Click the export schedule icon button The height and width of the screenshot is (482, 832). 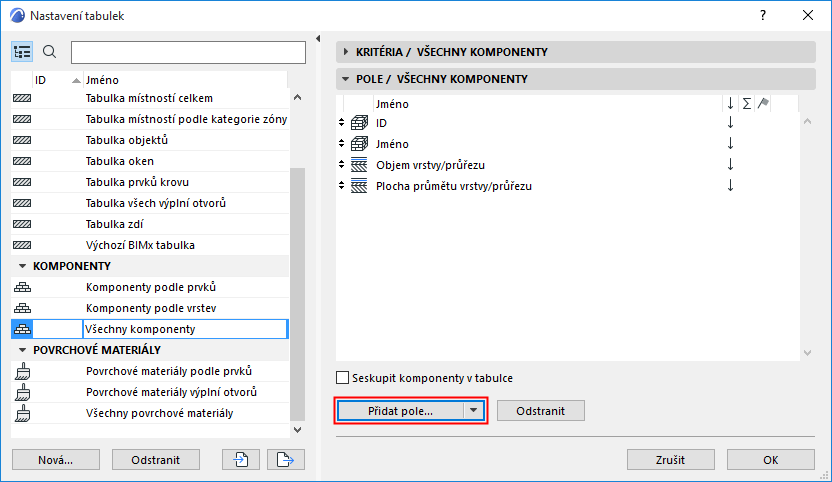pos(286,460)
